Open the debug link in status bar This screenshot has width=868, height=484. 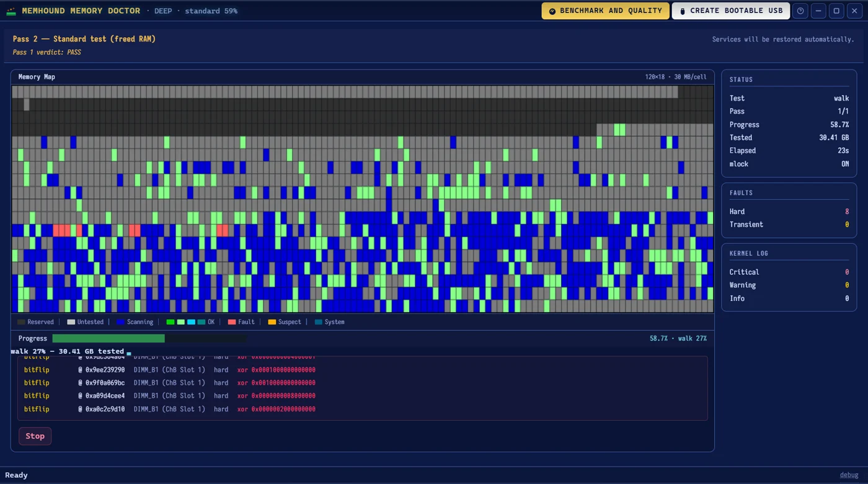pos(849,475)
